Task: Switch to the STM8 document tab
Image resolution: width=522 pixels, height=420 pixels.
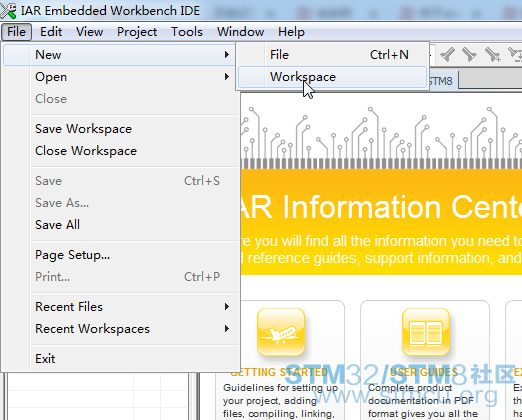Action: 443,81
